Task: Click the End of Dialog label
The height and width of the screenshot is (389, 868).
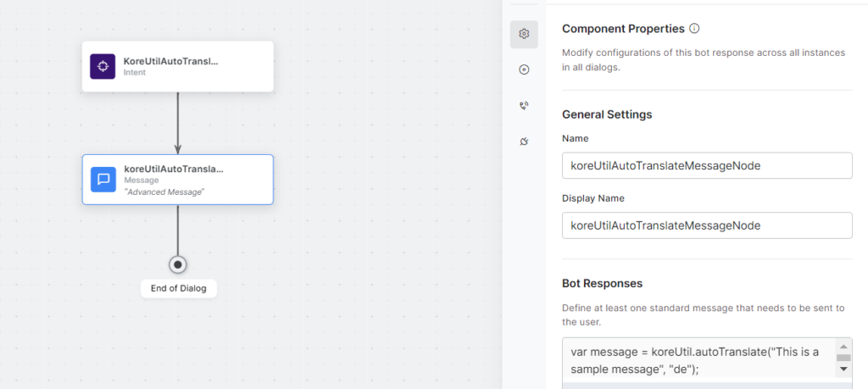Action: click(x=178, y=288)
